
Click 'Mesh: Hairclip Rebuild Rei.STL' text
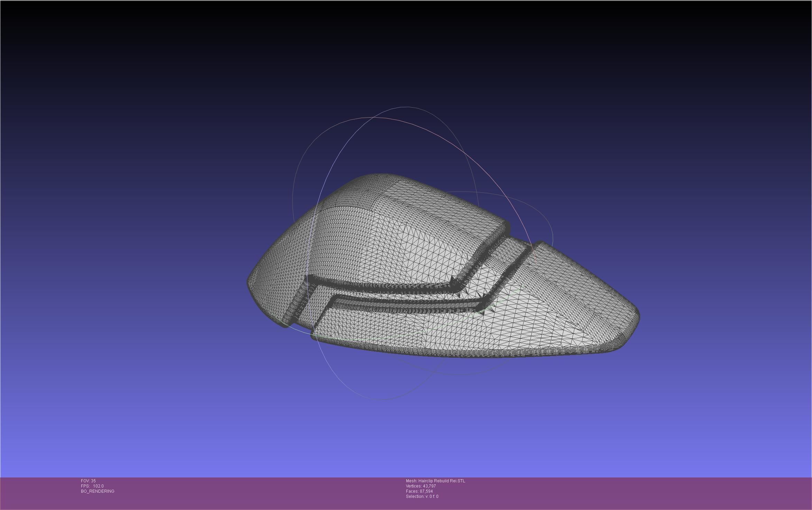pos(435,481)
